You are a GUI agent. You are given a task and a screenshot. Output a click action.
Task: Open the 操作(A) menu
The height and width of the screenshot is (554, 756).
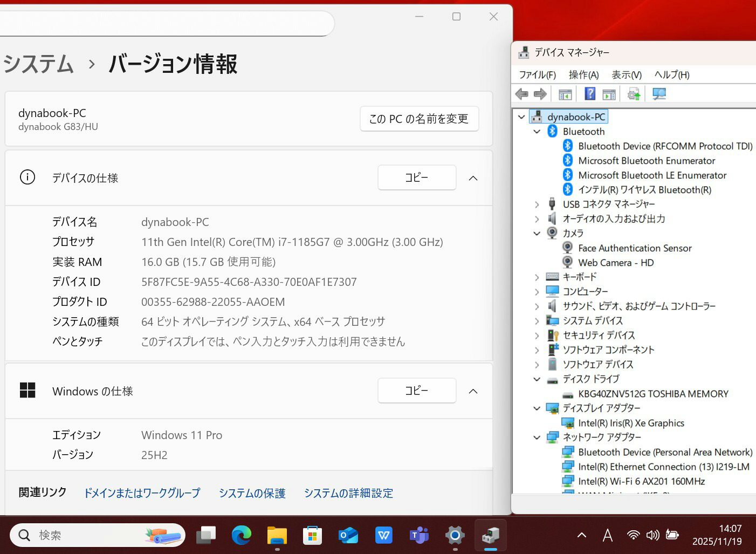pyautogui.click(x=583, y=74)
